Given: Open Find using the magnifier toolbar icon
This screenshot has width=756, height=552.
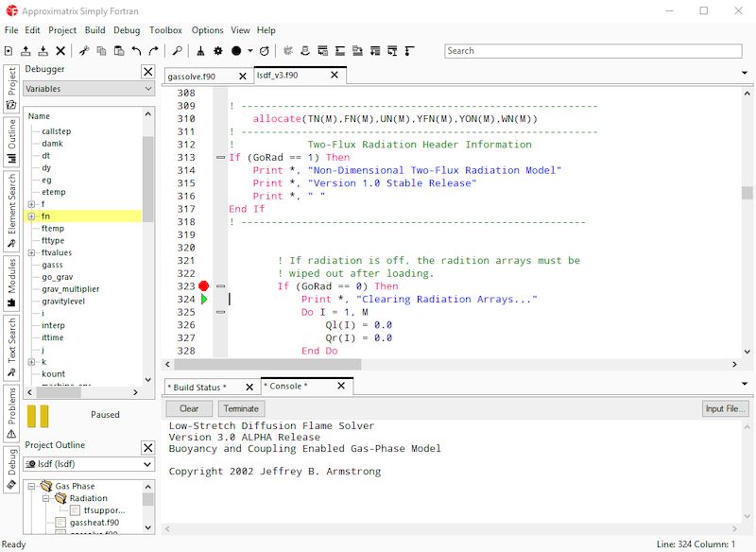Looking at the screenshot, I should [178, 52].
